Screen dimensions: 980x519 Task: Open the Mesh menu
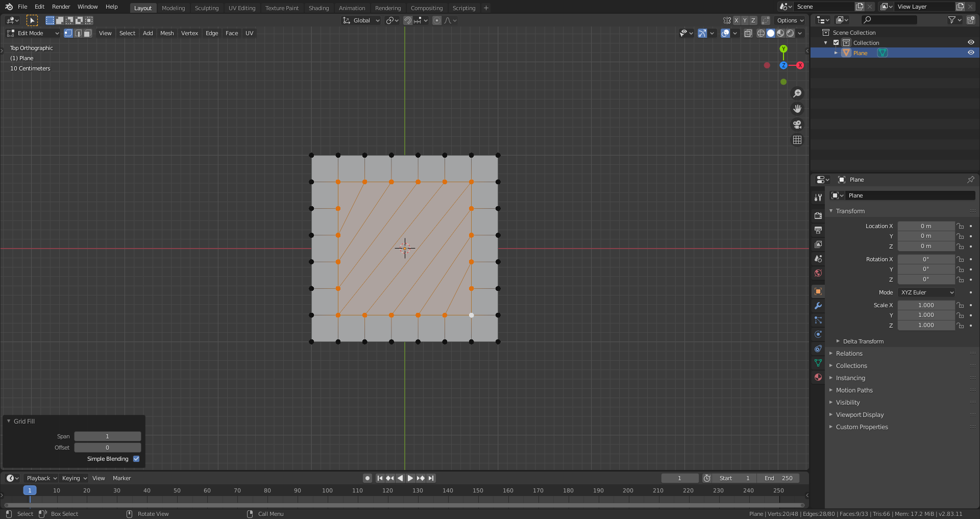167,33
